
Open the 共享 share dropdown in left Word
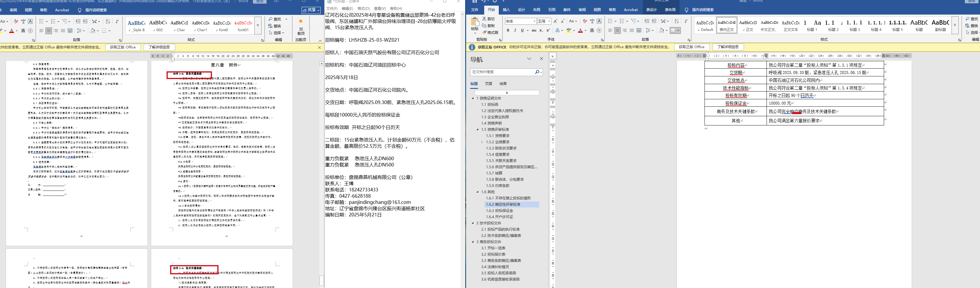(311, 10)
